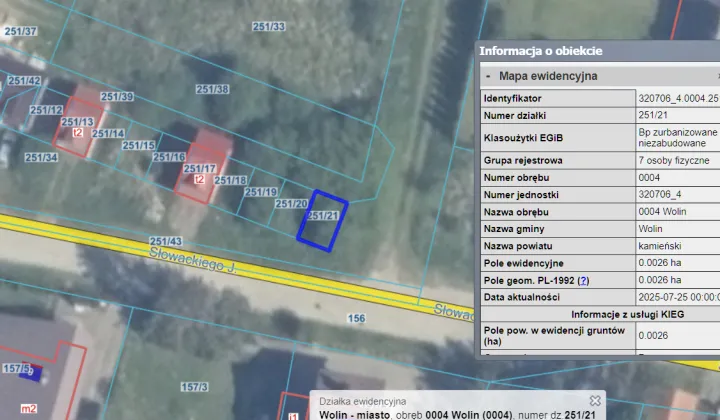
Task: Click the 0.0026 value for Pole pow. w ewidencji gruntów
Action: click(653, 336)
